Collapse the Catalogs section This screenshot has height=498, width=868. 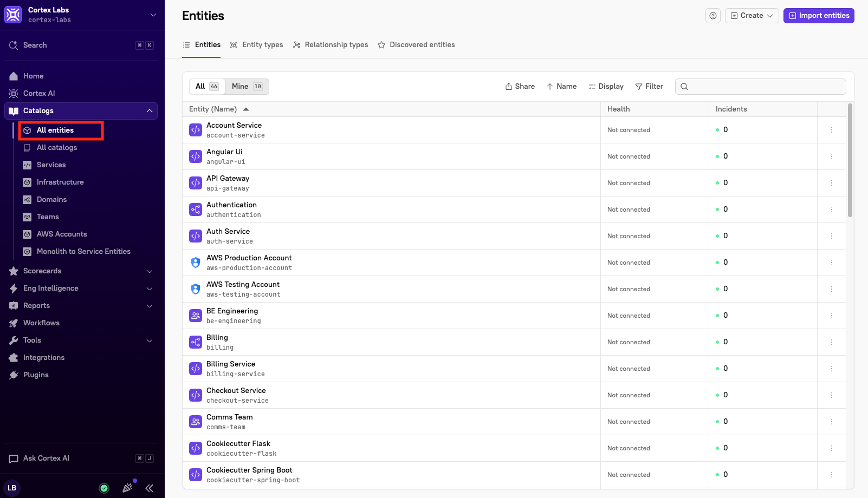tap(149, 111)
